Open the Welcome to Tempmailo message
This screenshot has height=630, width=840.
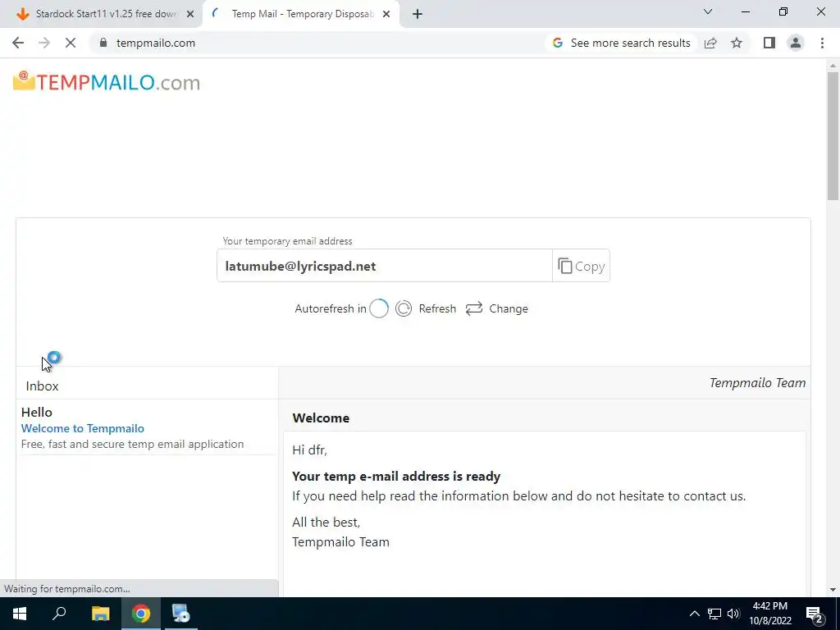[83, 428]
